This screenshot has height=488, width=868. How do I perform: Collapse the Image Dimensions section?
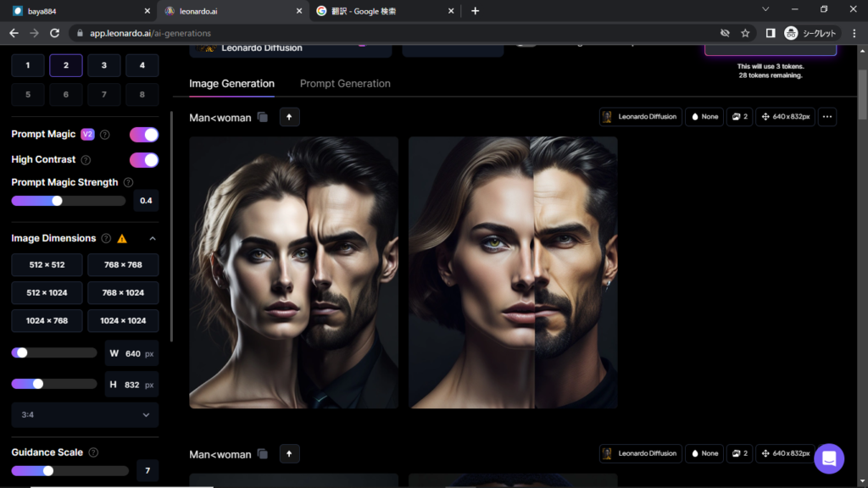pyautogui.click(x=153, y=239)
